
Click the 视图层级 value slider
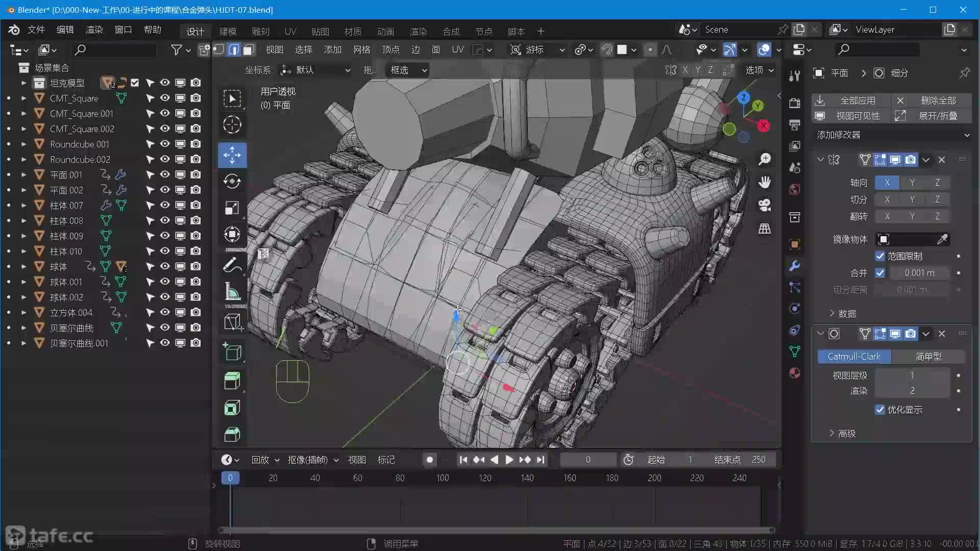[x=912, y=375]
